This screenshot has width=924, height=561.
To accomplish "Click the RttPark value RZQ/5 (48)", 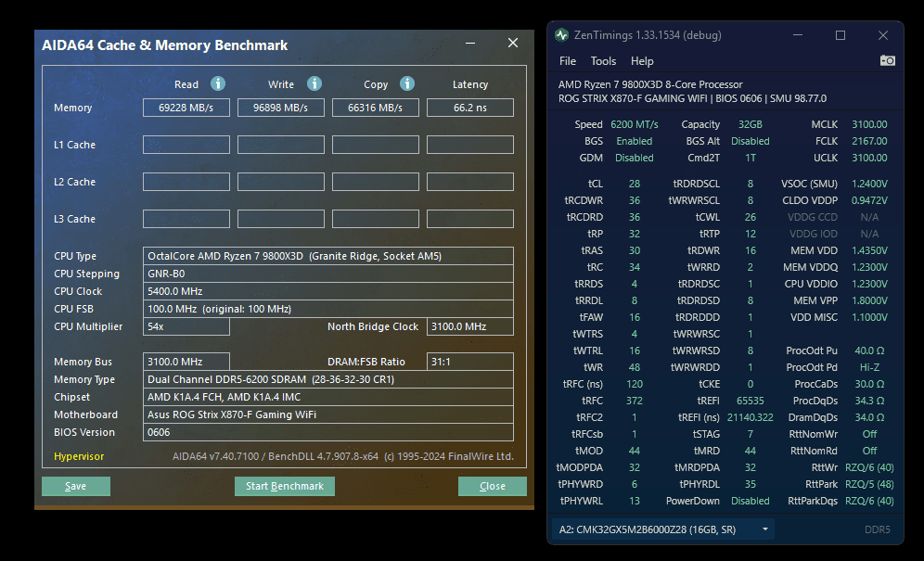I will (x=869, y=484).
